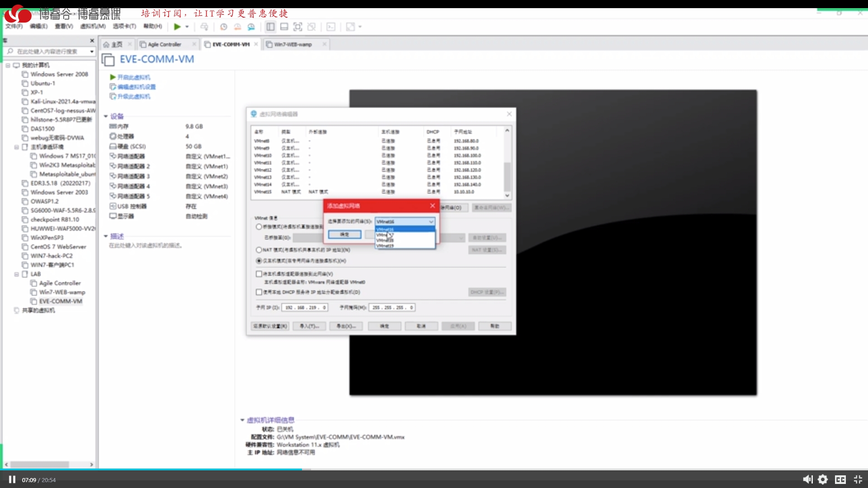
Task: Collapse the 主机渗透环境 folder node
Action: coord(16,147)
